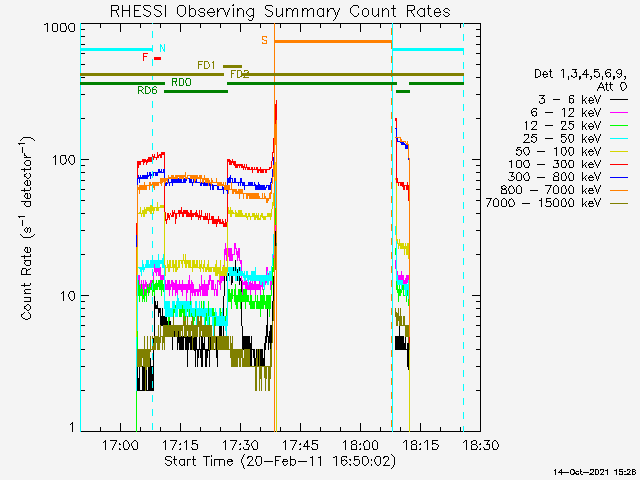Click the red 'F' flag label
Viewport: 640px width, 480px height.
145,57
